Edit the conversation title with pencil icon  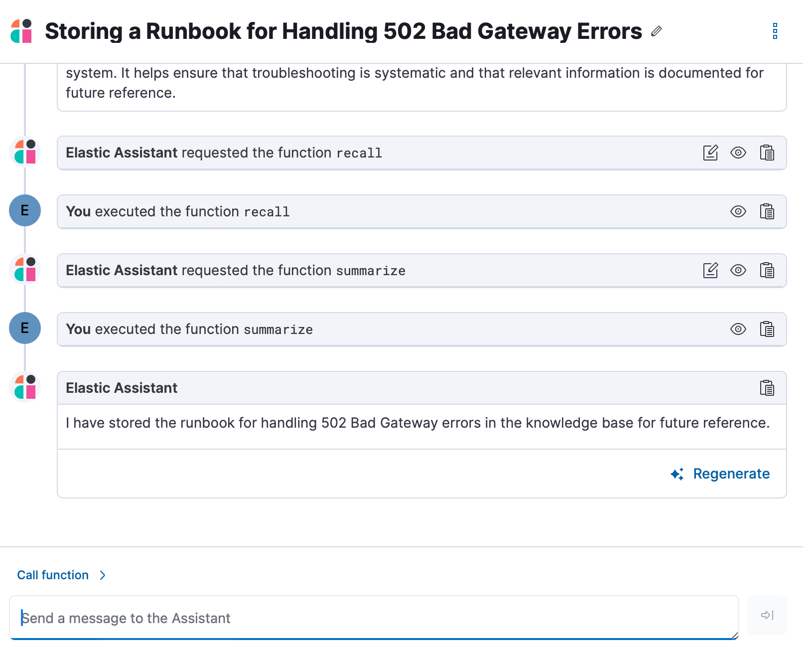tap(657, 31)
